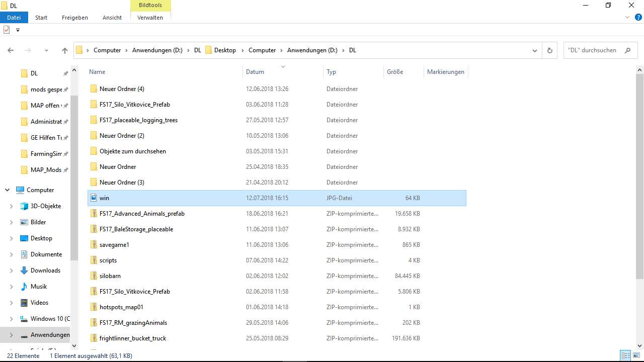Open the address bar history dropdown

point(535,50)
